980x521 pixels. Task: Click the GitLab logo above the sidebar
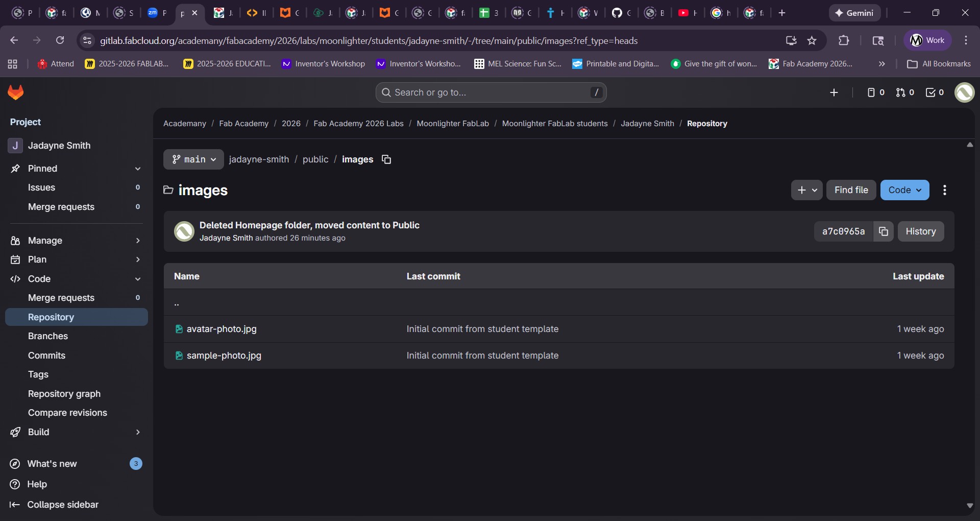[15, 93]
